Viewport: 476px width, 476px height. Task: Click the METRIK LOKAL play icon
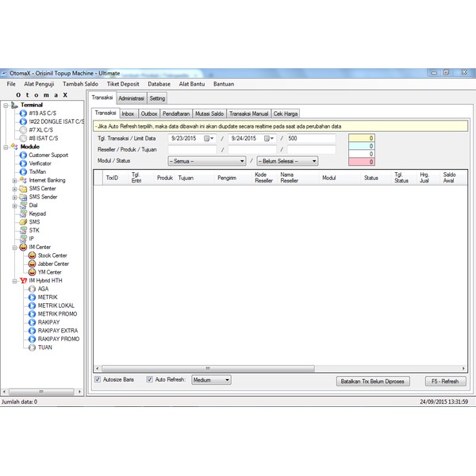click(32, 305)
